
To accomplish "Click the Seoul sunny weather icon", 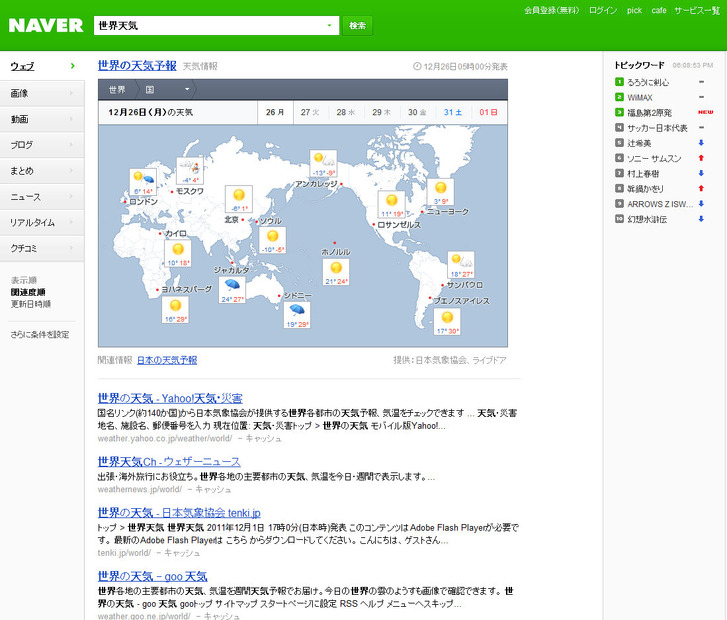I will [x=273, y=240].
